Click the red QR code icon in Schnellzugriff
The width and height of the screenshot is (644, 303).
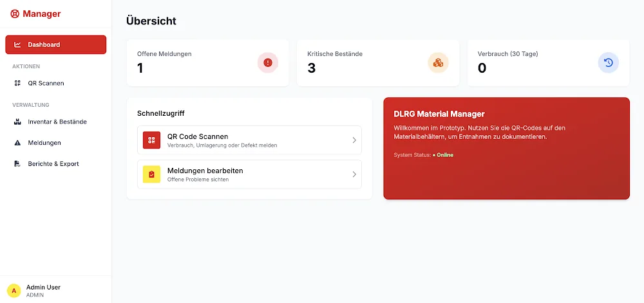tap(151, 140)
